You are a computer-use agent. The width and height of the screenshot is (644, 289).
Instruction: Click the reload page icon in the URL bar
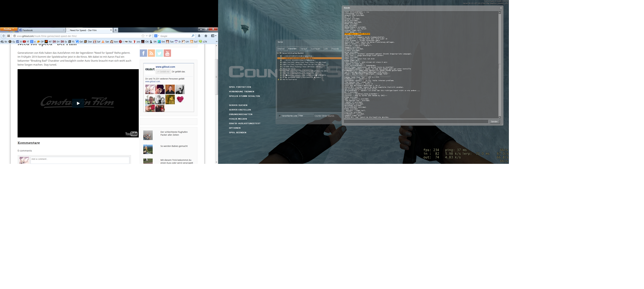[150, 36]
